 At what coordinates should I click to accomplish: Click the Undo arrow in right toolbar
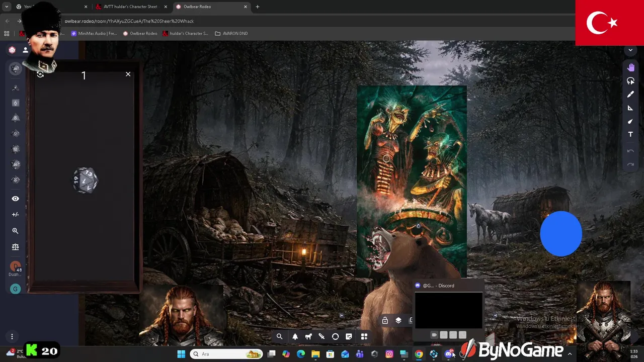630,151
